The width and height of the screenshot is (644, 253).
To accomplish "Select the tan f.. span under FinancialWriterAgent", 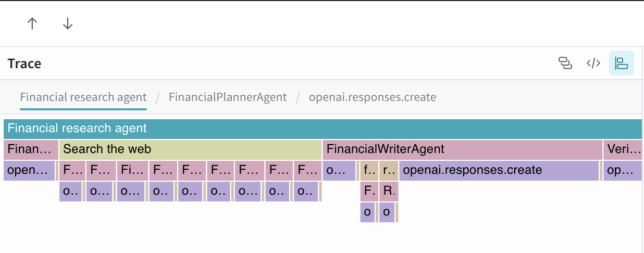I will 369,171.
